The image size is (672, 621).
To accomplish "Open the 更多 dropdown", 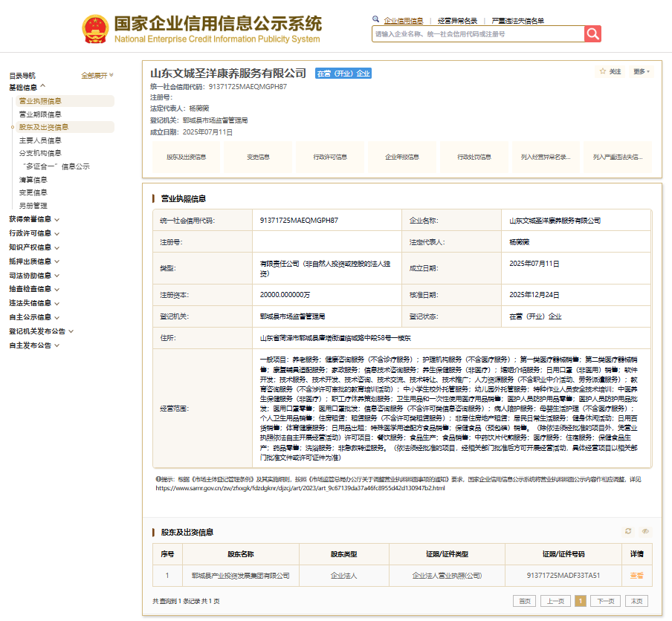I will point(642,71).
